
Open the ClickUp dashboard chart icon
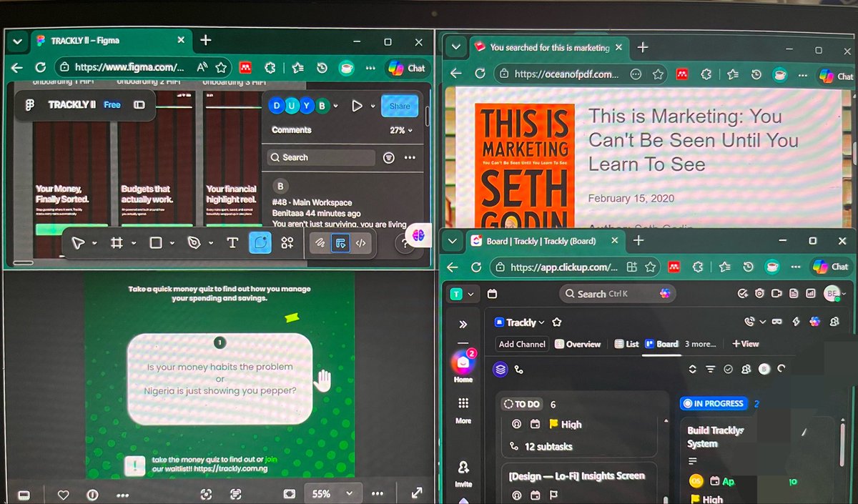(x=811, y=294)
